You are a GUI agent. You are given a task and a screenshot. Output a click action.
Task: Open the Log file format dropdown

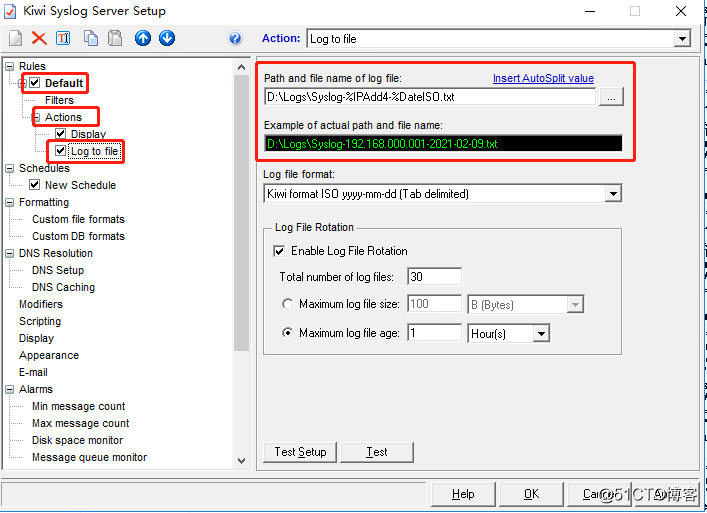point(613,194)
